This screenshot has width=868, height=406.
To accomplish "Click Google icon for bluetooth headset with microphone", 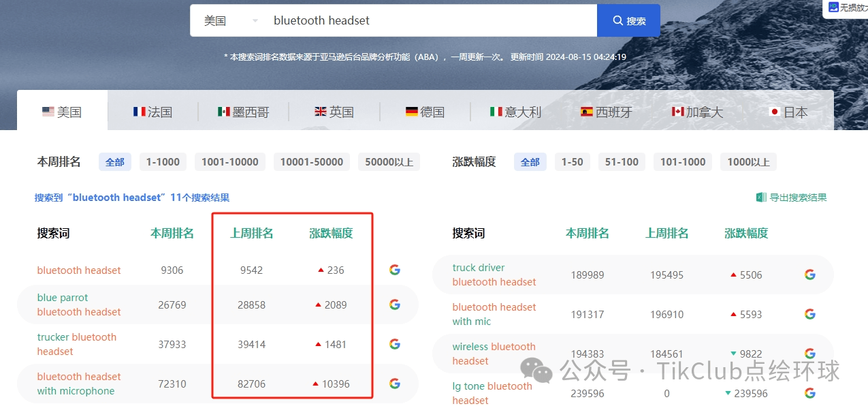I will coord(394,384).
